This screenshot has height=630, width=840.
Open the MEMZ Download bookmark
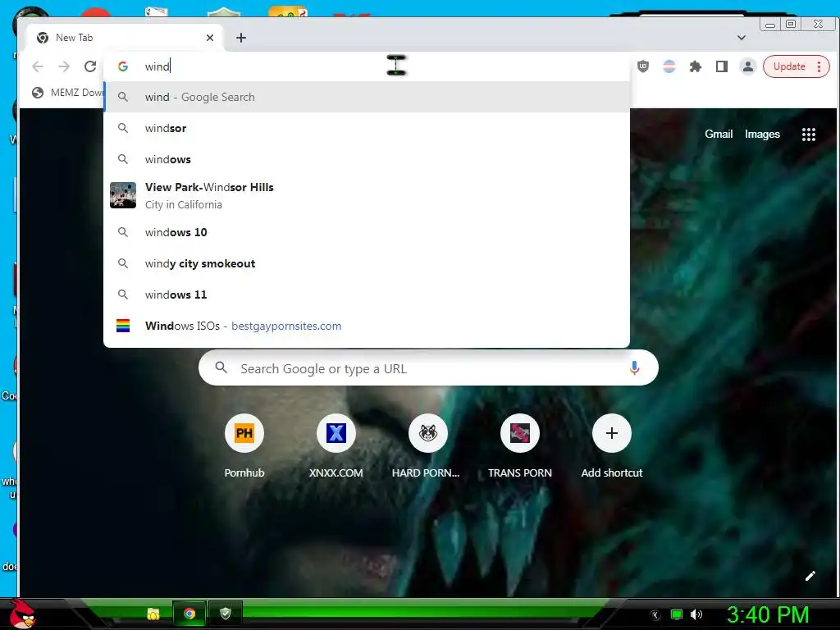point(67,93)
